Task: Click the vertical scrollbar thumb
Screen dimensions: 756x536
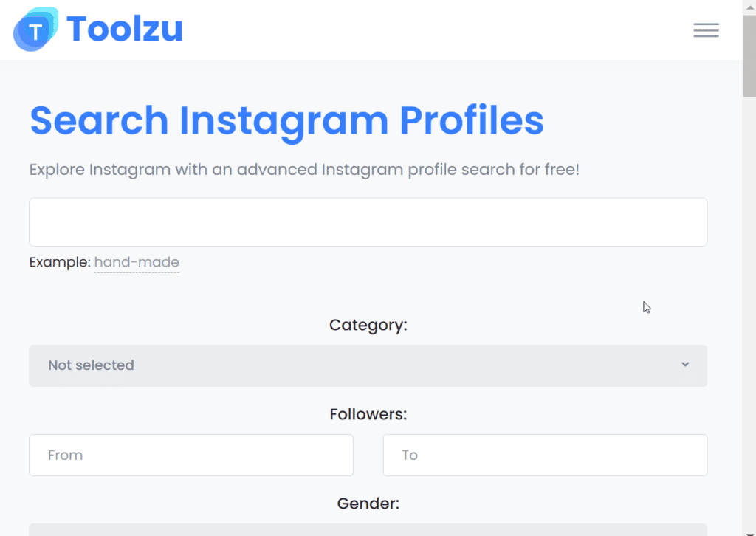Action: (749, 55)
